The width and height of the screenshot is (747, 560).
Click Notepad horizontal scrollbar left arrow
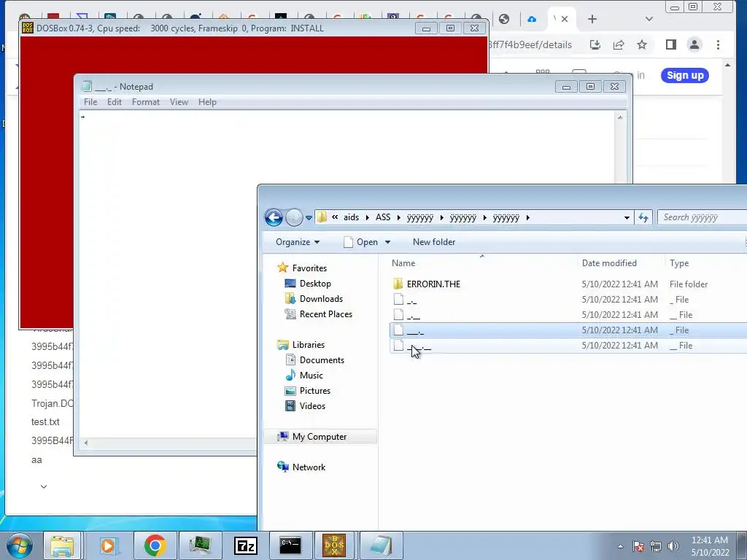(86, 443)
